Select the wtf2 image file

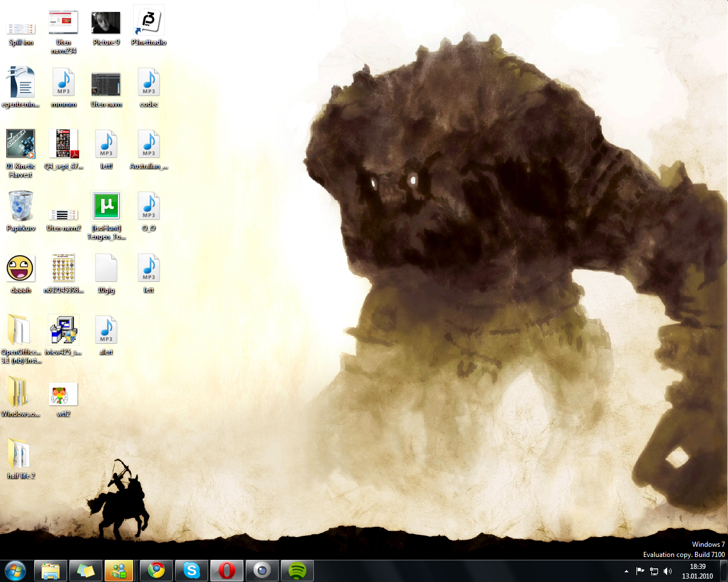(x=64, y=400)
